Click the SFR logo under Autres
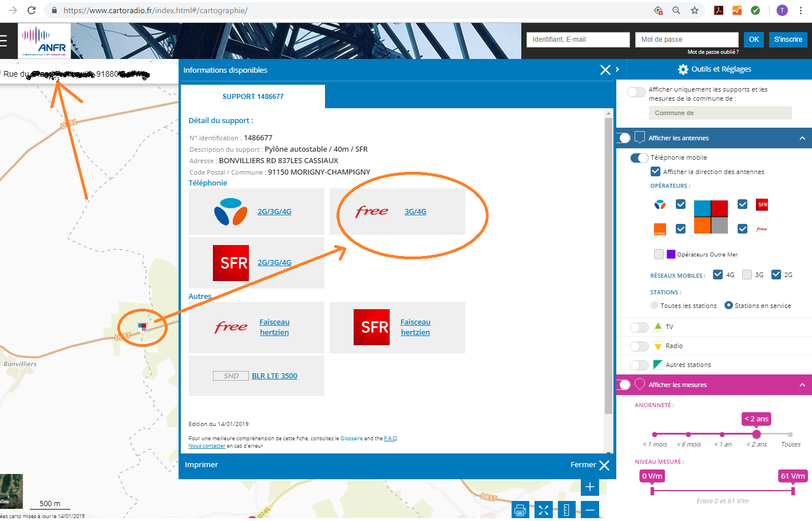The image size is (812, 521). [x=371, y=327]
